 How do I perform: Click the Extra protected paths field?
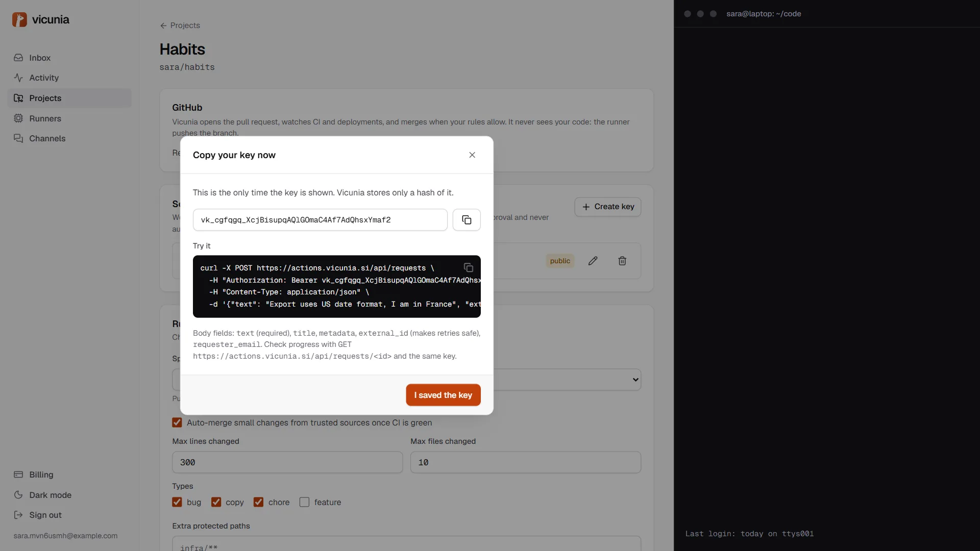[x=406, y=543]
